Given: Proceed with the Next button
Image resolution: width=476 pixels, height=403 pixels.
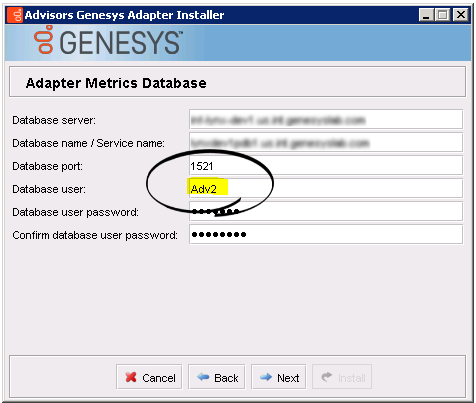Looking at the screenshot, I should tap(279, 377).
